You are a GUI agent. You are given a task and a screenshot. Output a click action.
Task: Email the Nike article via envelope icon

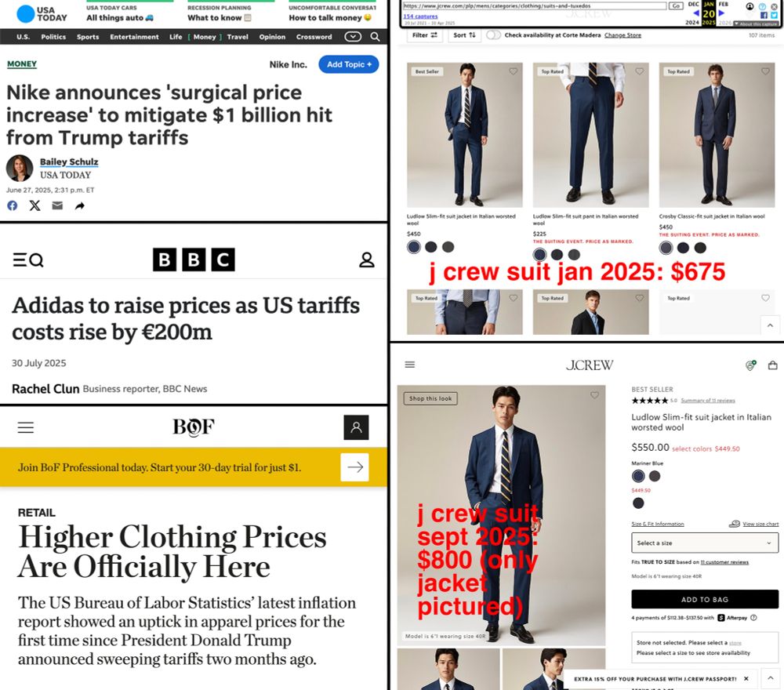point(57,205)
